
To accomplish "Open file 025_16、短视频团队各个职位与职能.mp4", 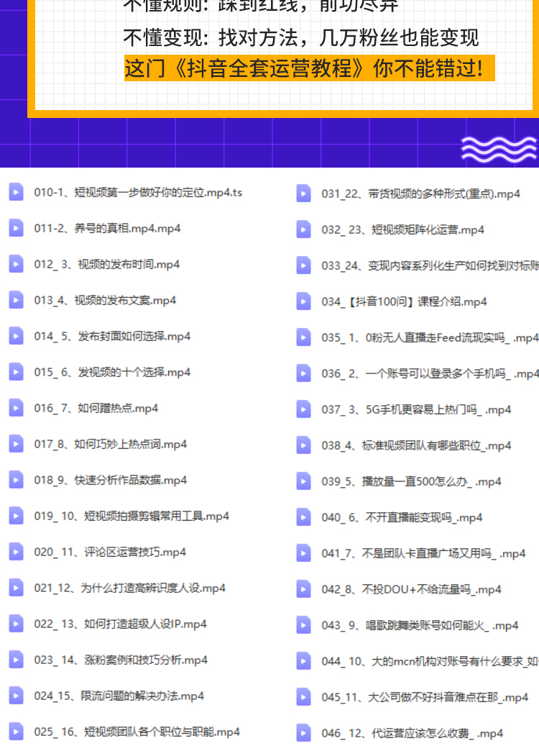I will pyautogui.click(x=137, y=732).
